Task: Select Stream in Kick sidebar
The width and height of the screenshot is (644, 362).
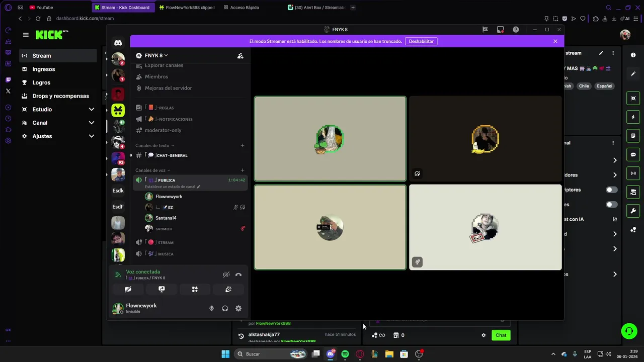Action: pos(58,56)
